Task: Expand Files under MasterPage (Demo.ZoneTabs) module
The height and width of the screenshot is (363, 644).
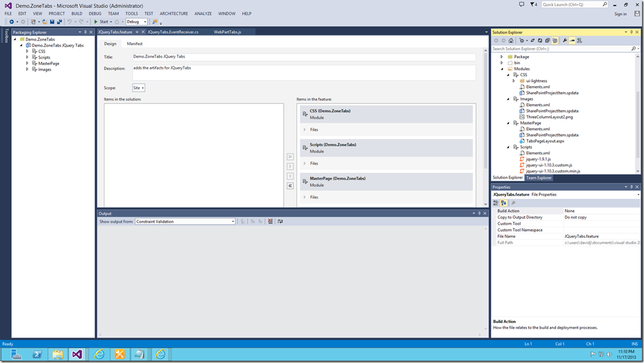Action: (305, 197)
